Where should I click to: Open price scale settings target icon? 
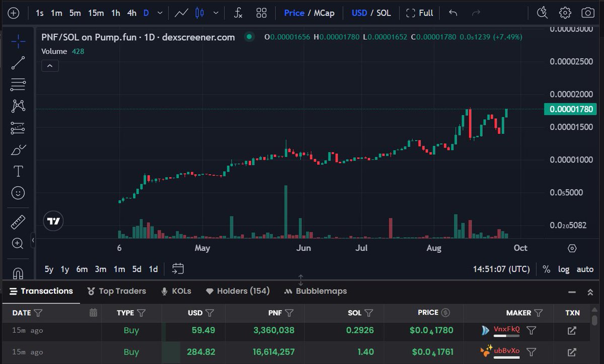click(572, 248)
